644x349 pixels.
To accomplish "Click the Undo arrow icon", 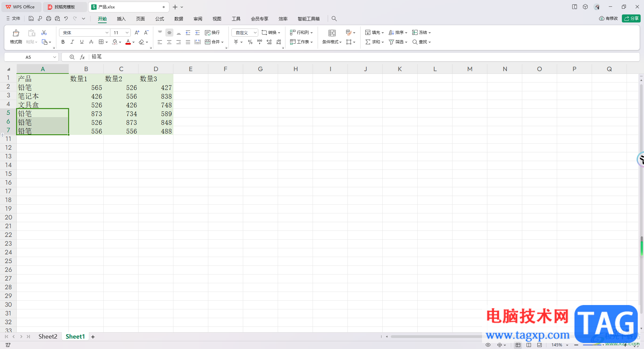I will tap(66, 18).
